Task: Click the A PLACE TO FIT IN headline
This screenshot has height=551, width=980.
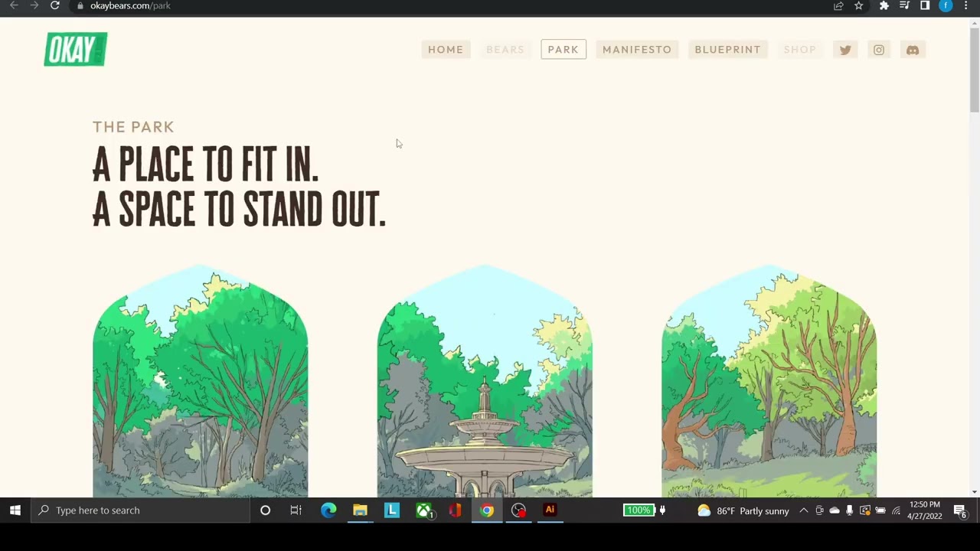Action: tap(205, 165)
